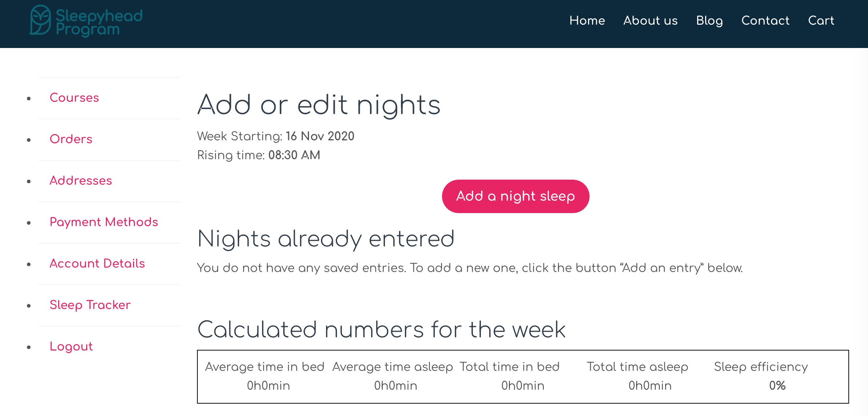Click the Sleepyhead Program logo text
The image size is (868, 416).
[99, 22]
